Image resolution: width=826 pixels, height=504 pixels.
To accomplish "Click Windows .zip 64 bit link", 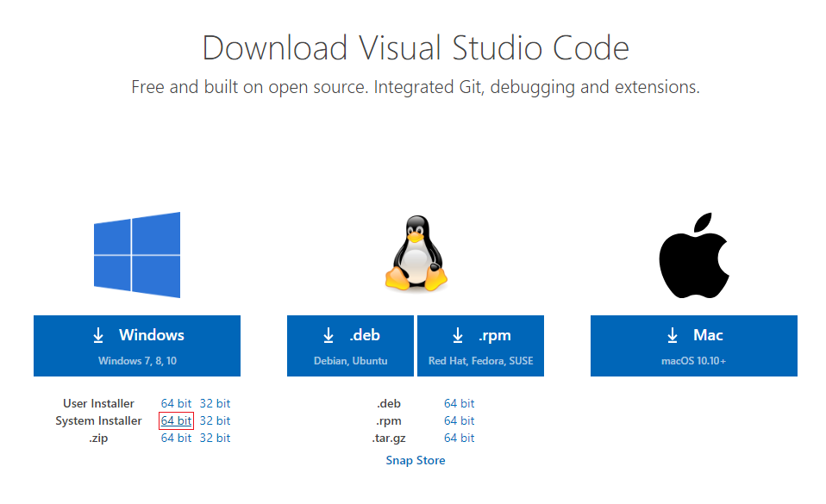I will point(176,439).
